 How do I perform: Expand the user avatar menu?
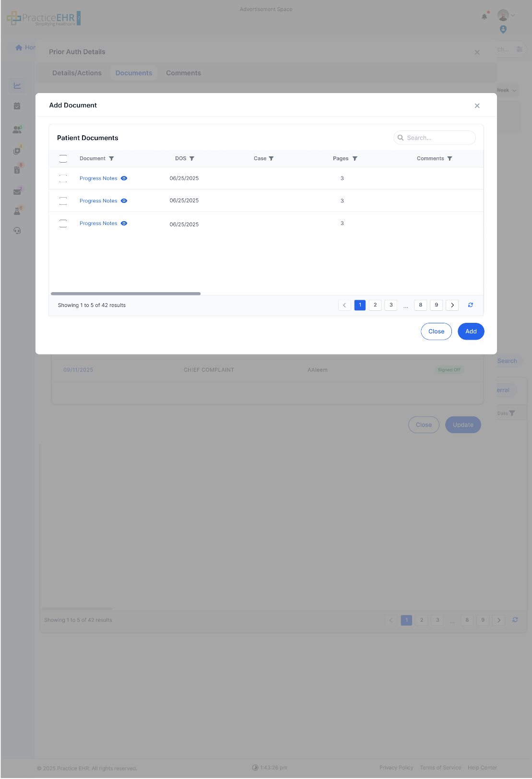click(x=506, y=15)
